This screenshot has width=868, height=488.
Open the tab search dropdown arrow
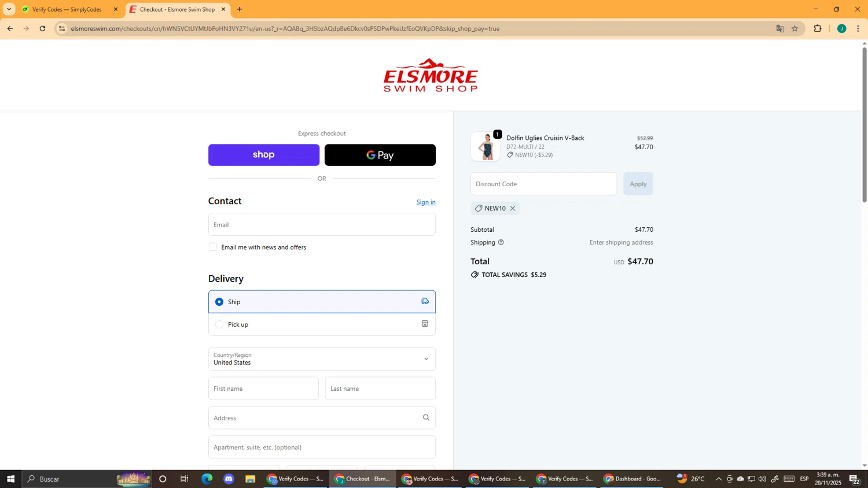click(9, 9)
